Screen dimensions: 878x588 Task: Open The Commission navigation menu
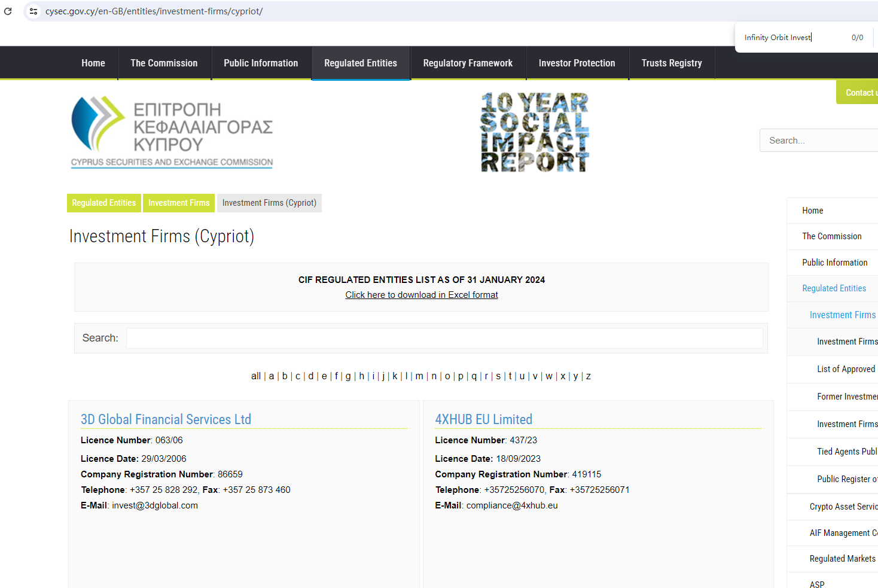coord(164,63)
